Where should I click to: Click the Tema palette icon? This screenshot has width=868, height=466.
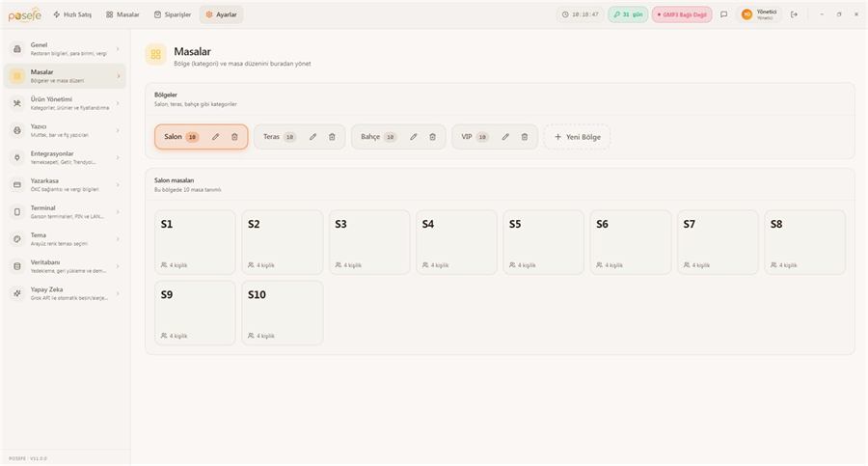pyautogui.click(x=17, y=239)
